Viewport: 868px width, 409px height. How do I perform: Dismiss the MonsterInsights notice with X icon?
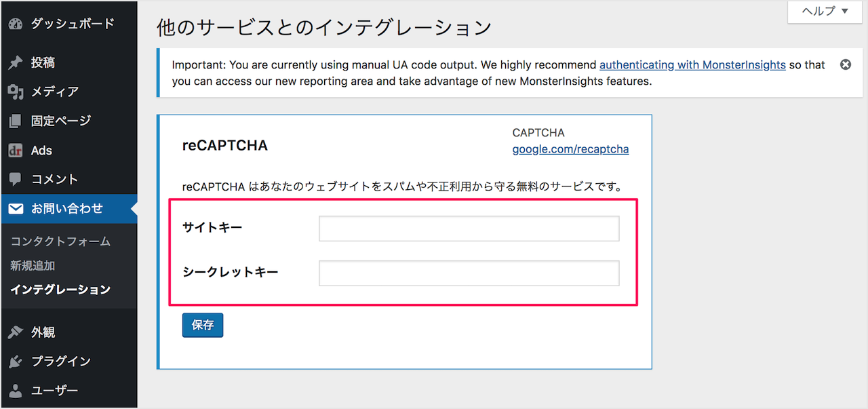tap(846, 65)
